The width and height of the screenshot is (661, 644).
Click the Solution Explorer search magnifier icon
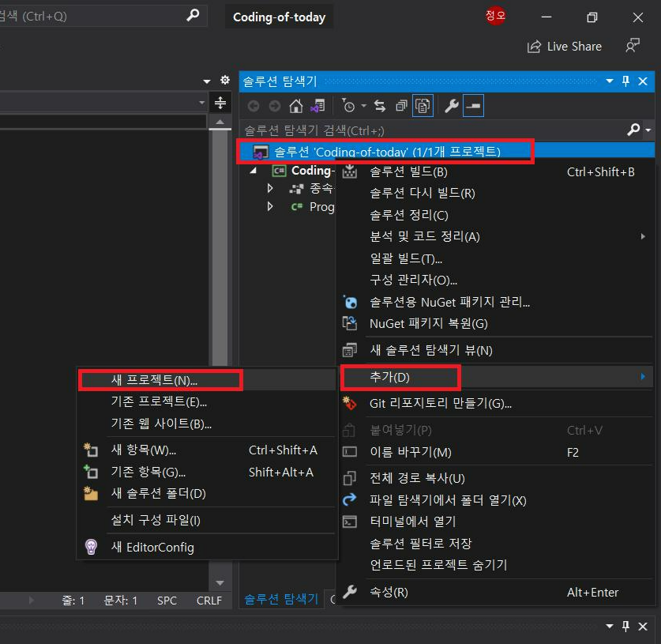(x=633, y=130)
